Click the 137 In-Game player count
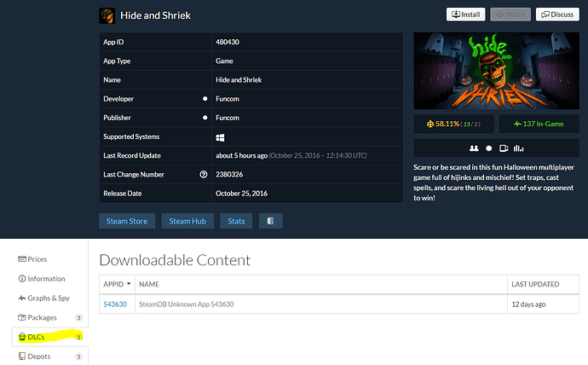Image resolution: width=588 pixels, height=365 pixels. [x=539, y=124]
